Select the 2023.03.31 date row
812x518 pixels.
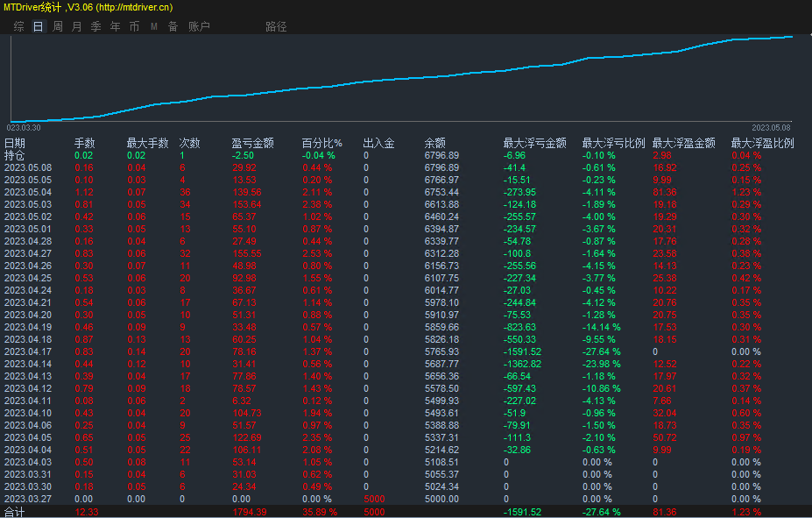(x=406, y=474)
